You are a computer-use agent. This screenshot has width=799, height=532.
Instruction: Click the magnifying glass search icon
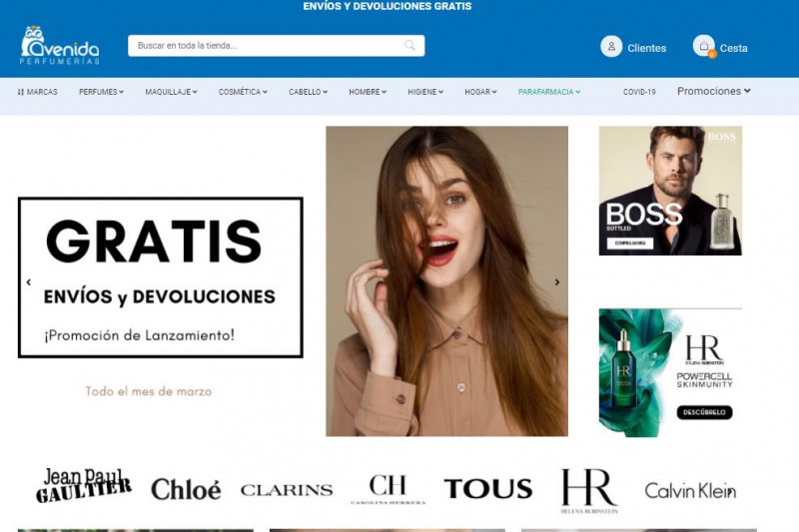(x=409, y=45)
